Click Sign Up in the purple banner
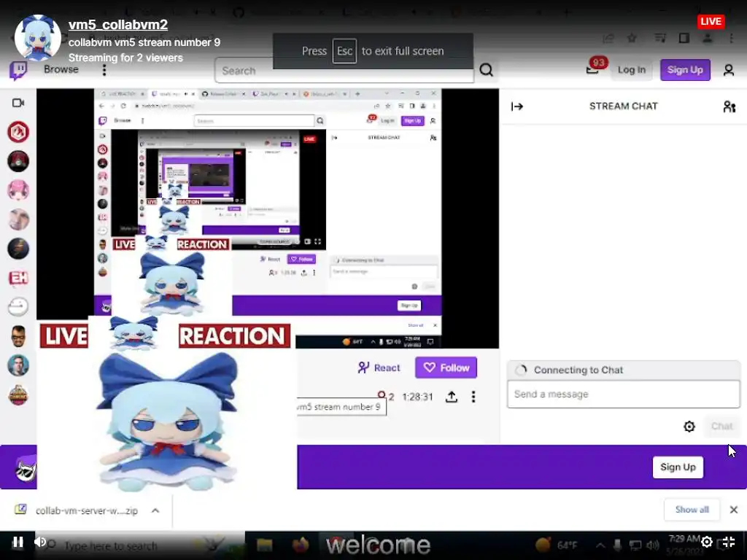Image resolution: width=747 pixels, height=560 pixels. tap(678, 467)
